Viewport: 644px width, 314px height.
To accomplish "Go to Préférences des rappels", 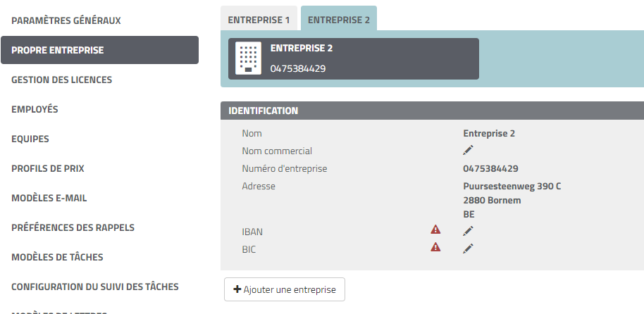I will click(x=73, y=227).
